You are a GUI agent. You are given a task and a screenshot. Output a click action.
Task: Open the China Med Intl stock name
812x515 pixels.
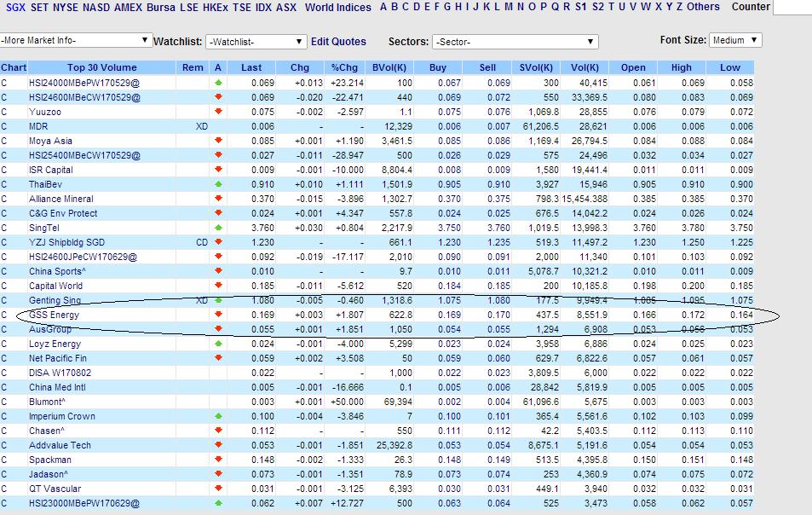coord(57,388)
